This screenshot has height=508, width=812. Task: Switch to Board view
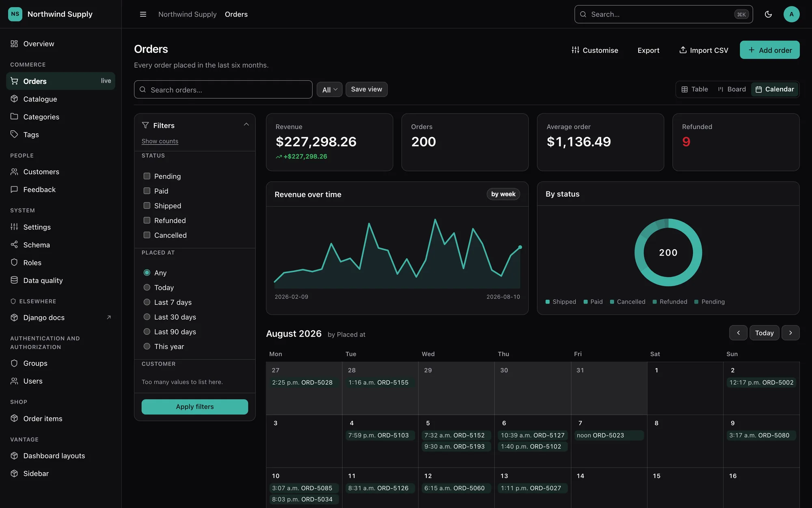(732, 89)
